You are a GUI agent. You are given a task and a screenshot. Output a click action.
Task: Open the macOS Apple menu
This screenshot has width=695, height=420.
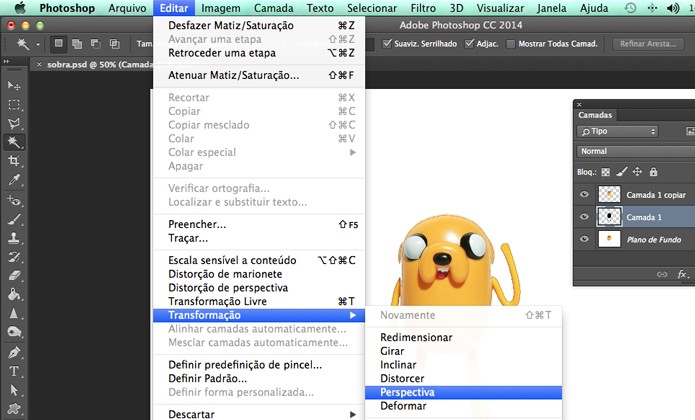click(x=20, y=8)
